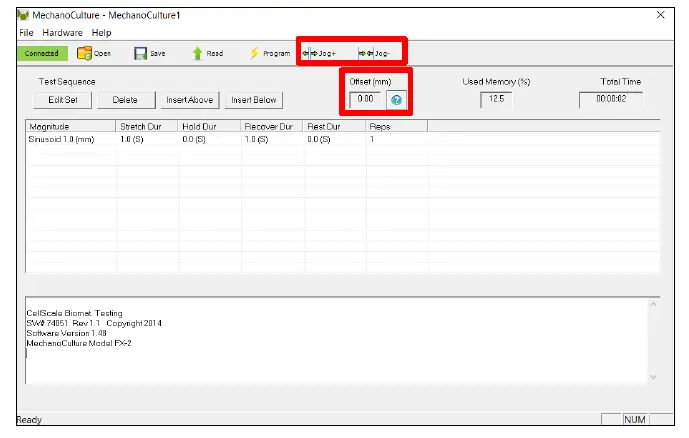The image size is (689, 438).
Task: Click the Offset (mm) value field
Action: tap(366, 99)
